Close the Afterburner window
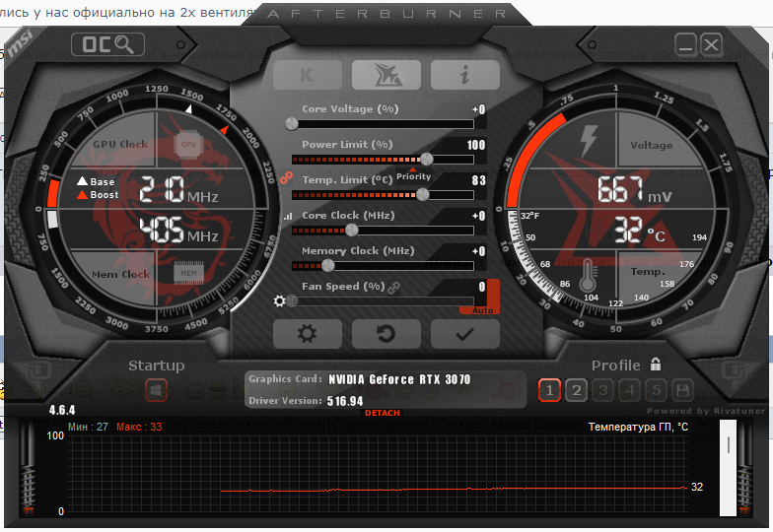The image size is (773, 532). tap(712, 45)
